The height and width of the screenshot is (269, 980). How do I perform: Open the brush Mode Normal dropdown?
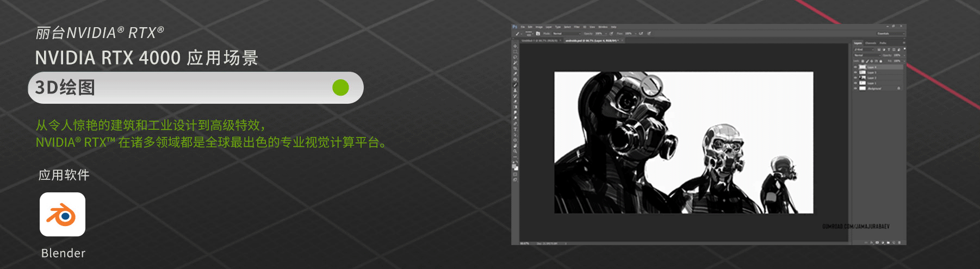[x=567, y=34]
